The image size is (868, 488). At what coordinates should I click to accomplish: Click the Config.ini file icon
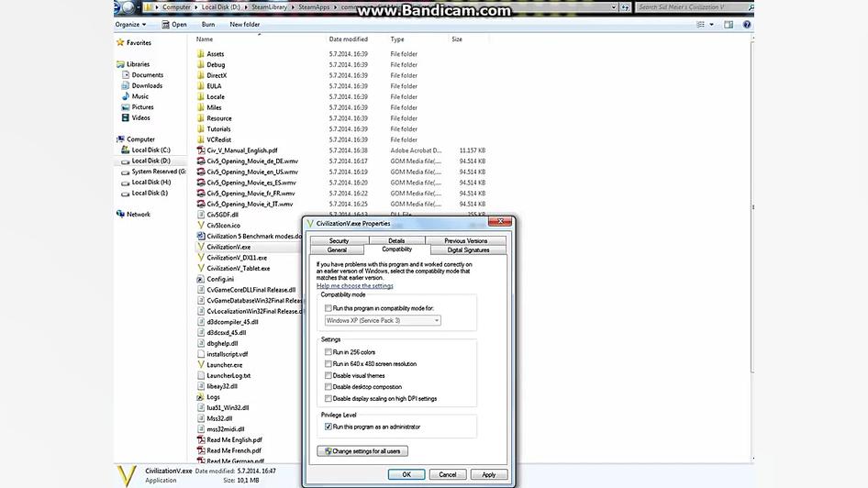(x=200, y=279)
